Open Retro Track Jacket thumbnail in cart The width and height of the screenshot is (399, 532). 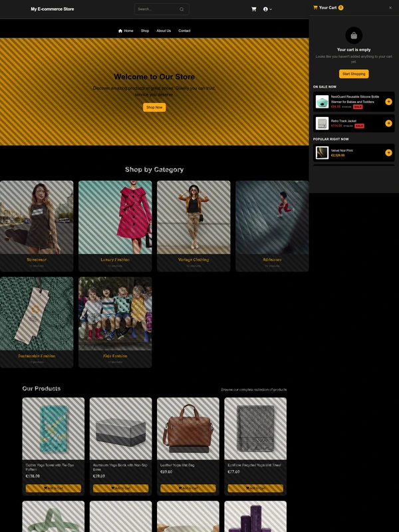(x=322, y=124)
